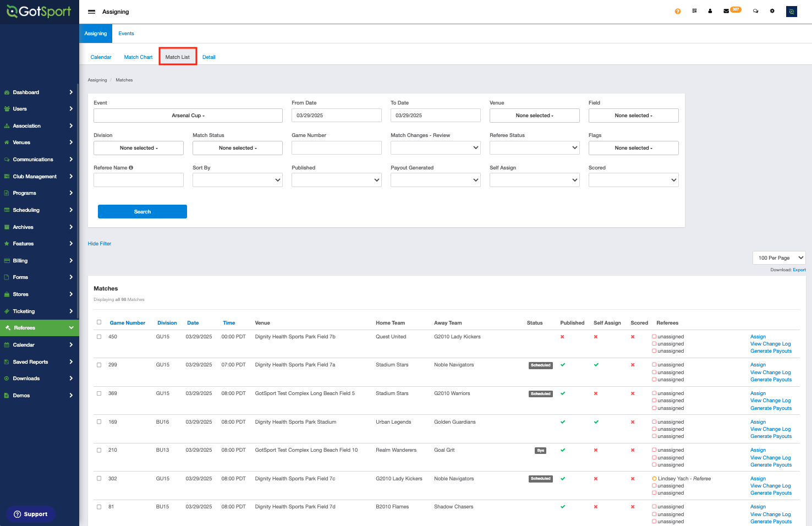This screenshot has width=812, height=526.
Task: Open Features in the sidebar
Action: pos(40,244)
